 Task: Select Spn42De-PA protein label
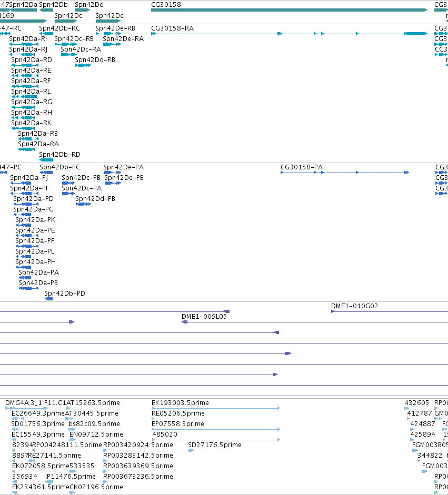(x=124, y=167)
